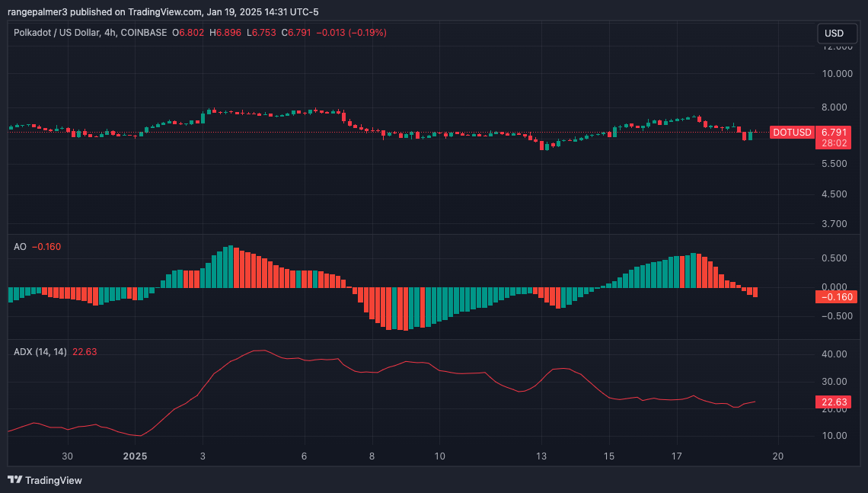The image size is (868, 493).
Task: Click the 10.00 ADX axis label
Action: pos(834,436)
